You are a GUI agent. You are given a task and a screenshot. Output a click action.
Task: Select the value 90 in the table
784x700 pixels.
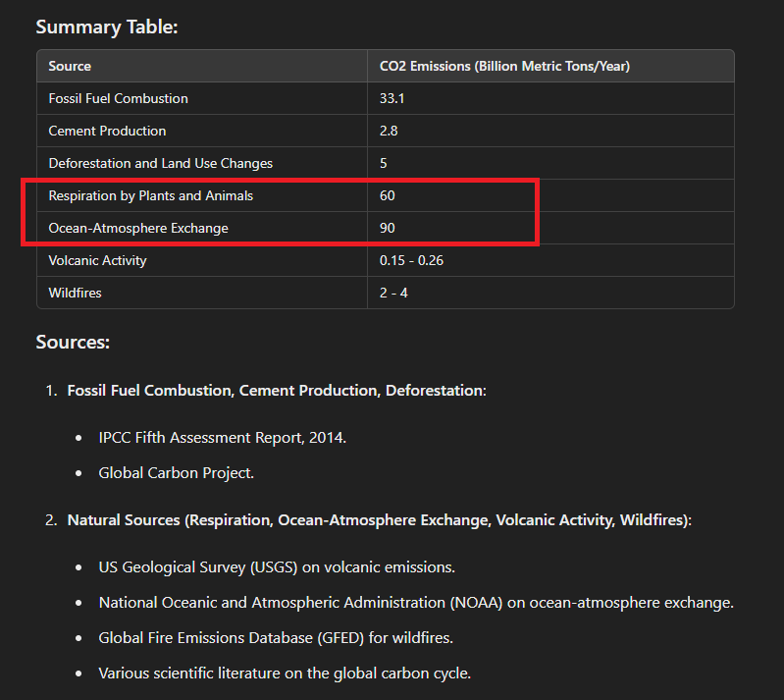388,228
